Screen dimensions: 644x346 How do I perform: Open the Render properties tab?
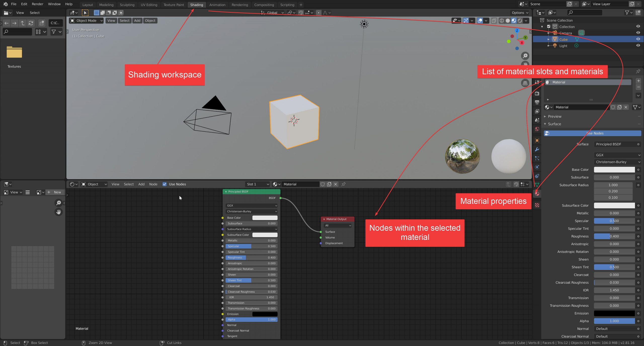click(537, 93)
